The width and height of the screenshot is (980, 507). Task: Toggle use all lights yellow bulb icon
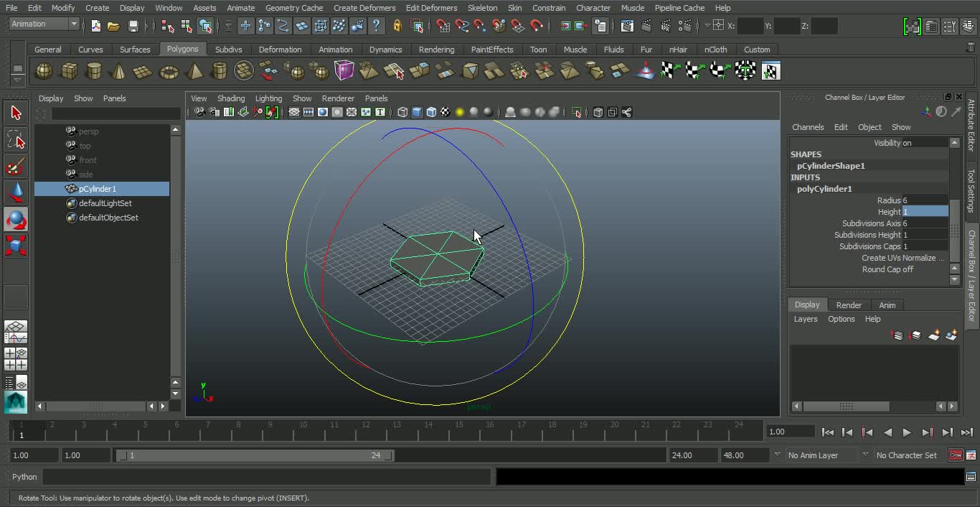[460, 112]
